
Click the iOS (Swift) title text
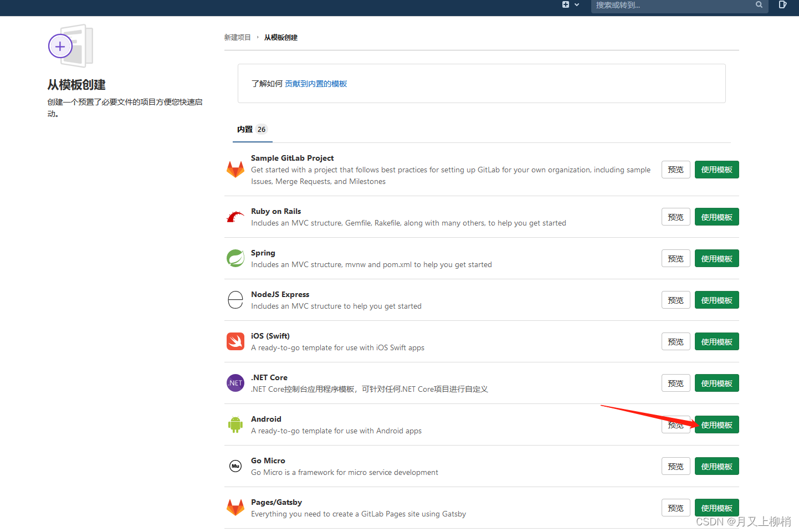tap(270, 336)
